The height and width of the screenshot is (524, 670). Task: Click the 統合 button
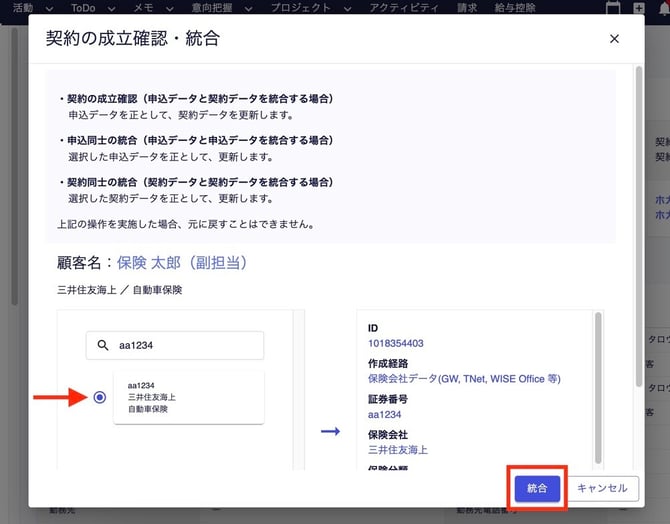[x=537, y=488]
